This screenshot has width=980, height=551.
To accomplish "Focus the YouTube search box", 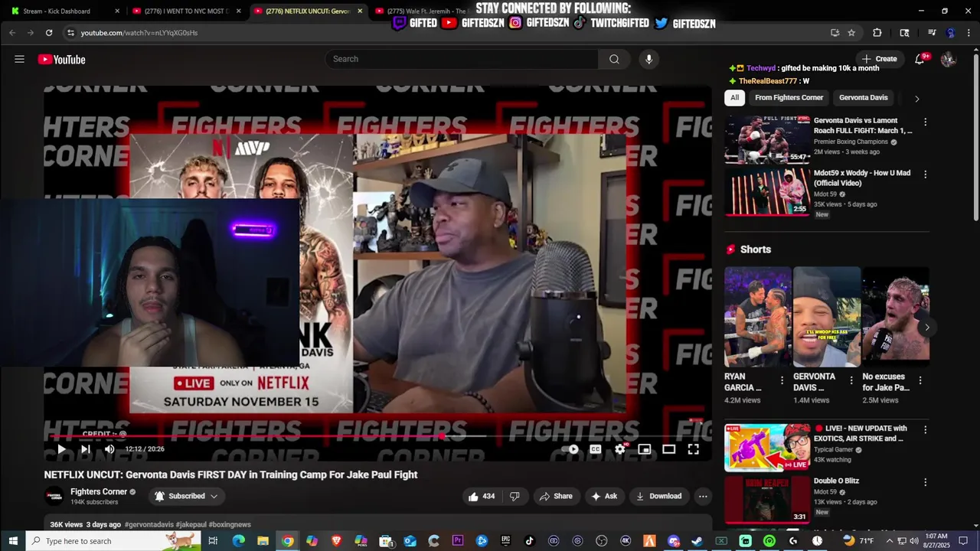I will coord(462,59).
